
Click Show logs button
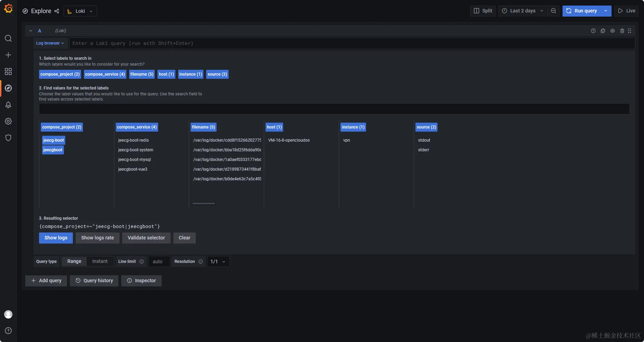pyautogui.click(x=56, y=238)
